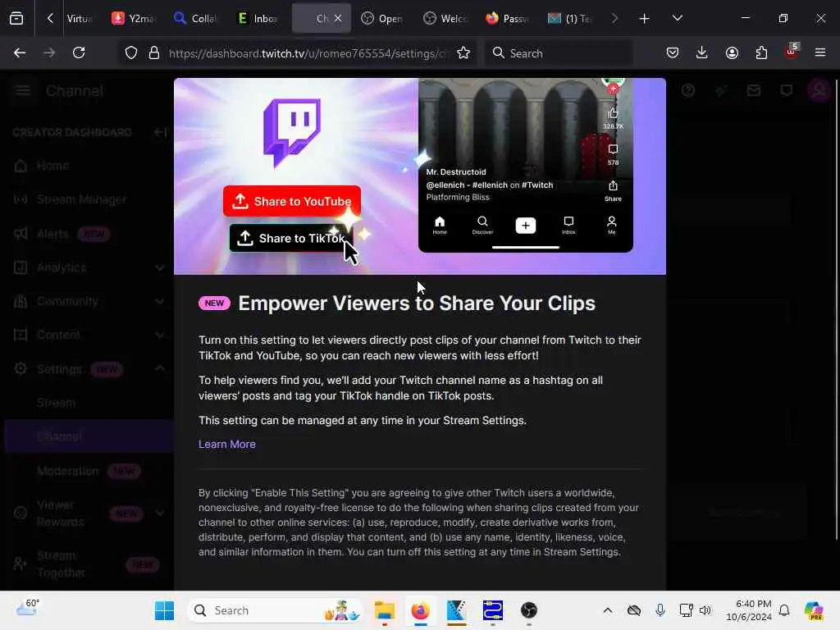Click the Twitch logo in banner
Viewport: 840px width, 630px height.
pos(292,133)
